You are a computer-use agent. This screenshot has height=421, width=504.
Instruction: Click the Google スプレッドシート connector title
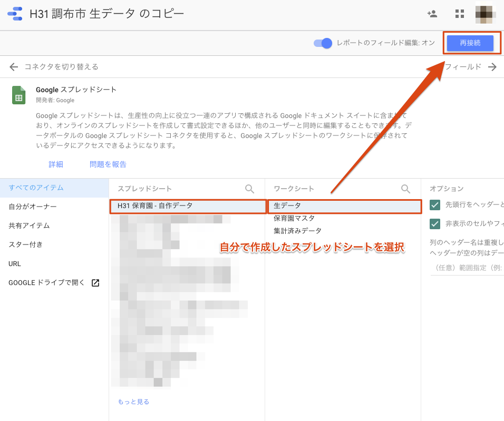click(76, 90)
